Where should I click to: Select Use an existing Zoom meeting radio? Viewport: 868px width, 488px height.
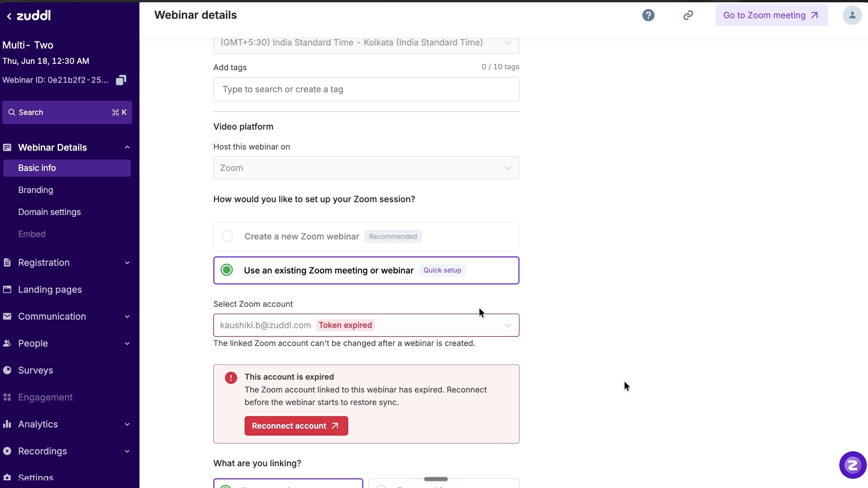click(x=227, y=270)
